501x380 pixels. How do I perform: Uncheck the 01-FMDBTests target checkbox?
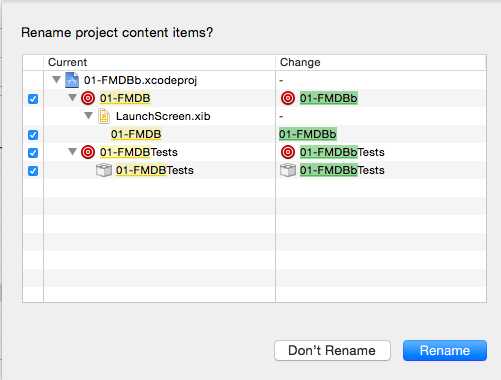point(33,153)
